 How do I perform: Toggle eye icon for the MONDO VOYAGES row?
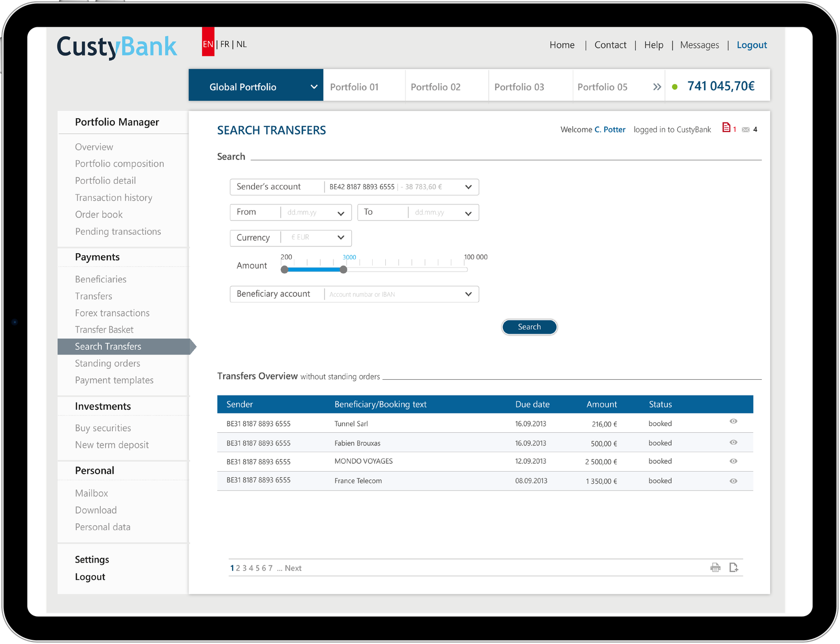click(x=733, y=461)
